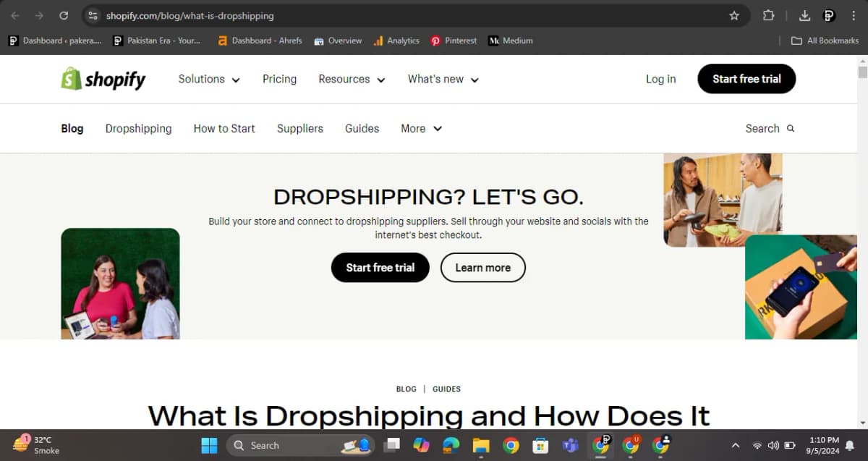Show hidden system tray icons
The image size is (868, 461).
click(x=736, y=445)
